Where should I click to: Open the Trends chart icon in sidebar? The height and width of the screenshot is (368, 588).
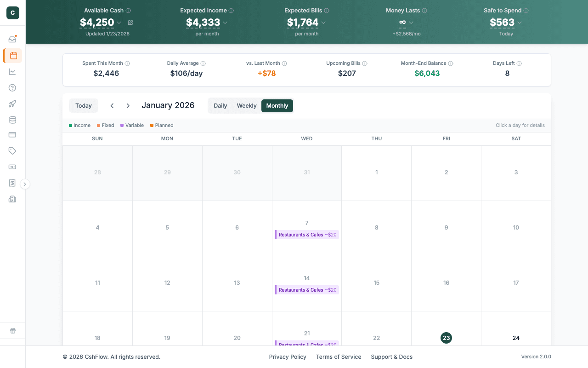point(12,71)
